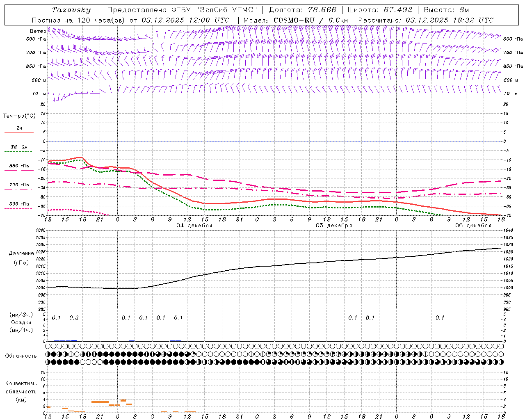The image size is (525, 420).
Task: Click the 0.2 precipitation value
Action: point(74,317)
